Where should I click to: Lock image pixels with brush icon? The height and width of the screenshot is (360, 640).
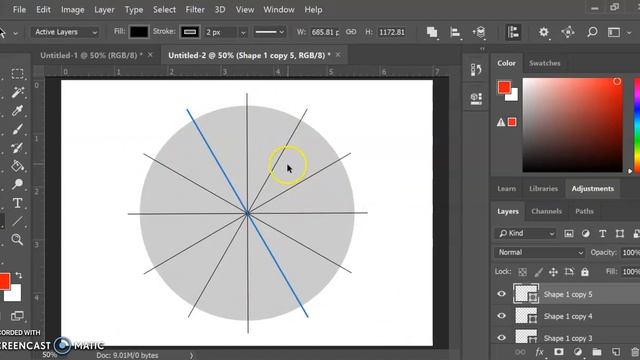coord(538,272)
